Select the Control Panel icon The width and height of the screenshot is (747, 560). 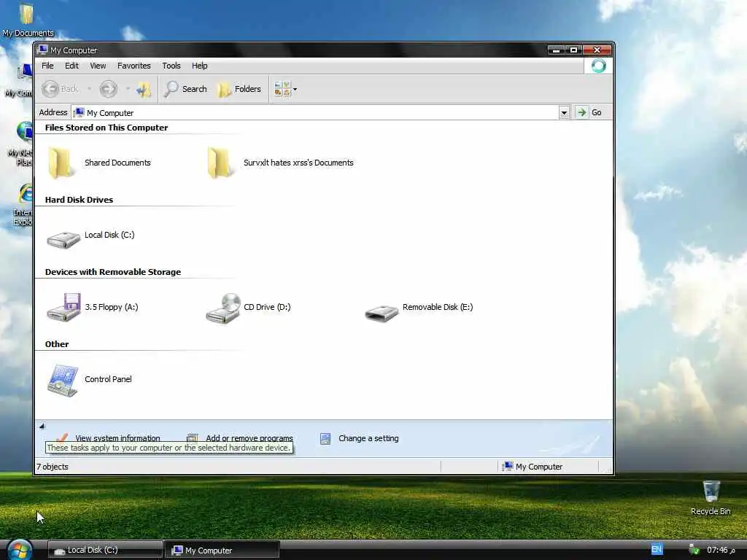pyautogui.click(x=63, y=380)
